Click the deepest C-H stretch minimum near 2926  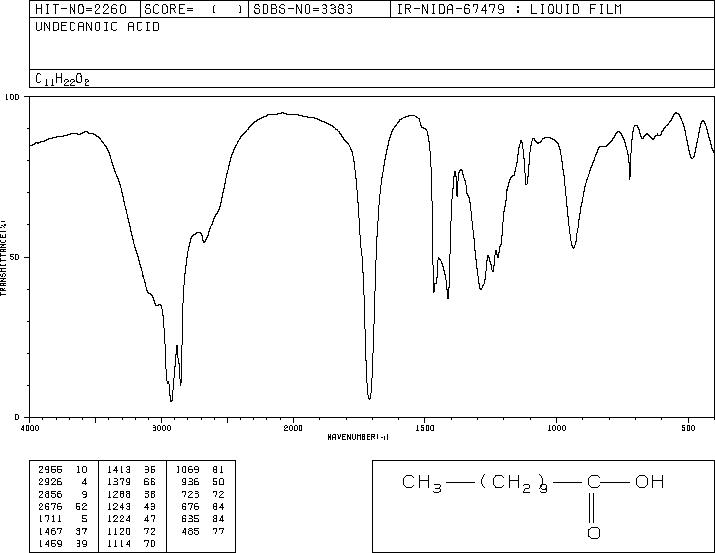pos(171,401)
